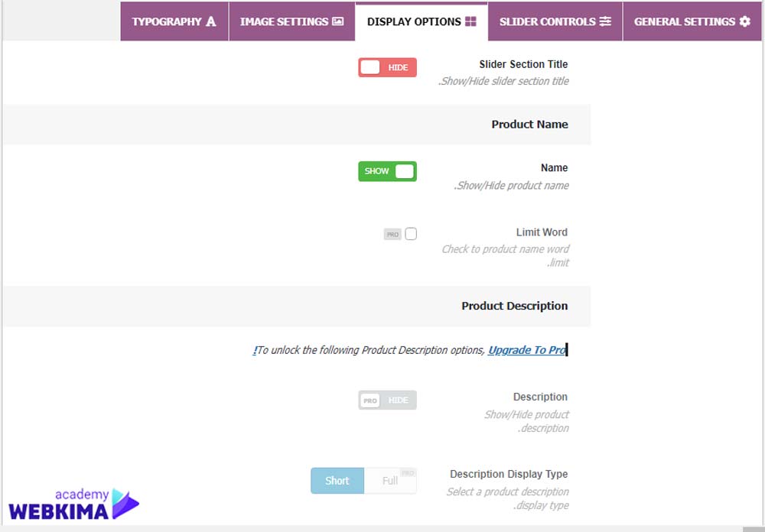The width and height of the screenshot is (765, 532).
Task: Click the Limit Word label
Action: [542, 232]
